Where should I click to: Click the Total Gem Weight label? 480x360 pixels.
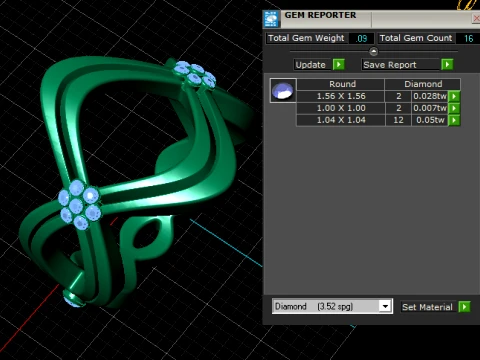tap(306, 38)
